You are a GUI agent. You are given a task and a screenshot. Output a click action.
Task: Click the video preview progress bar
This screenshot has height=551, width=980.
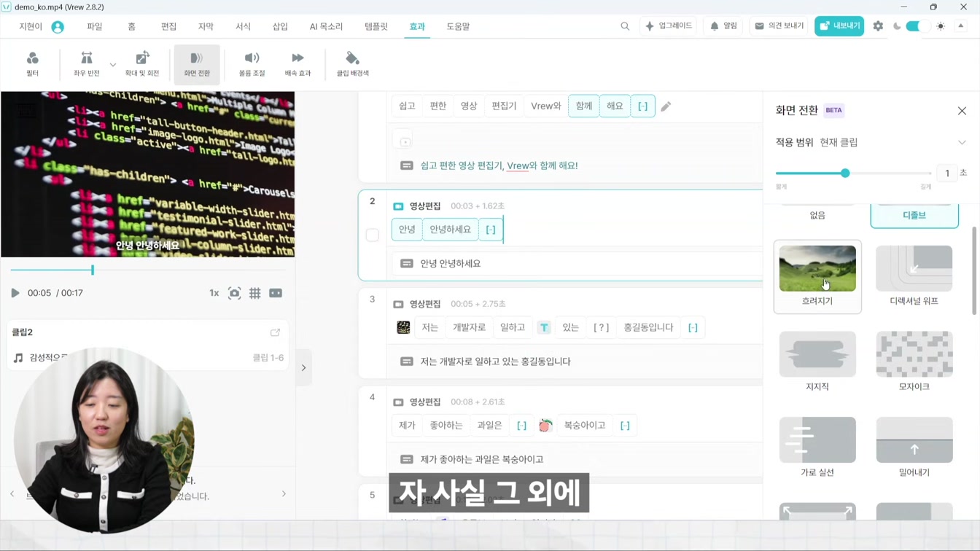[x=147, y=270]
